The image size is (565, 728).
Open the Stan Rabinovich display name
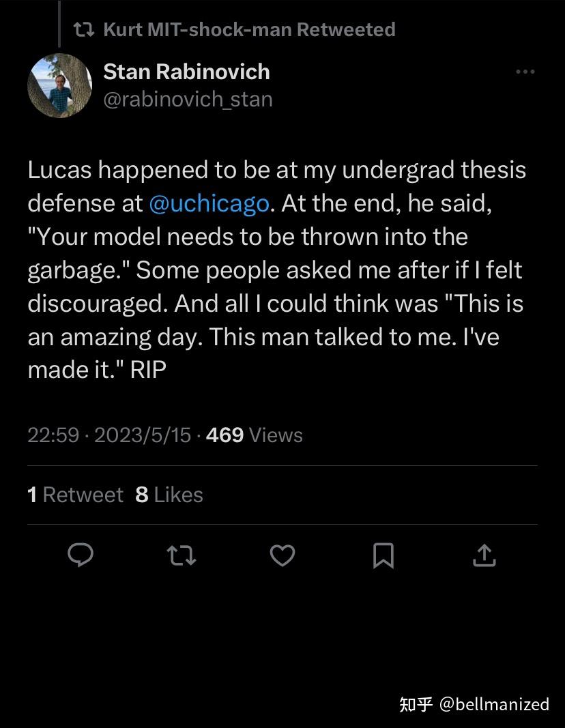(x=186, y=72)
